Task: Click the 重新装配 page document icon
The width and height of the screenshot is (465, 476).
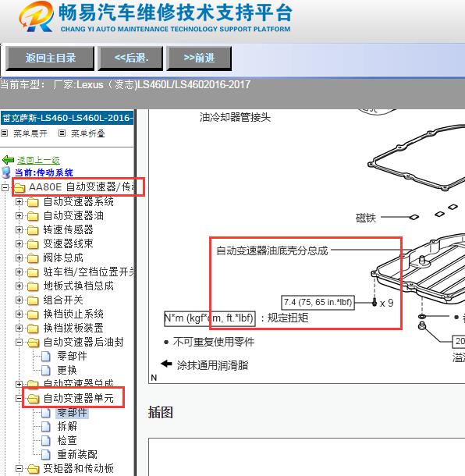Action: click(x=46, y=454)
